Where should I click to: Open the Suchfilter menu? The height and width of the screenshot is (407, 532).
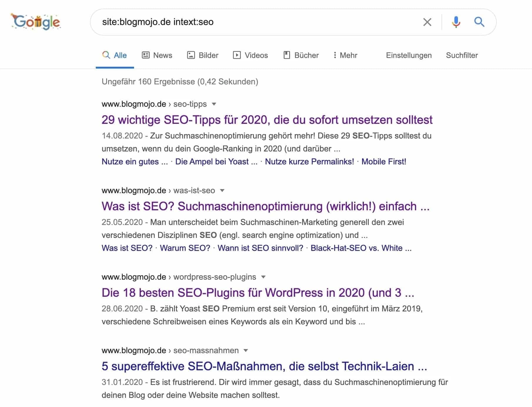462,55
